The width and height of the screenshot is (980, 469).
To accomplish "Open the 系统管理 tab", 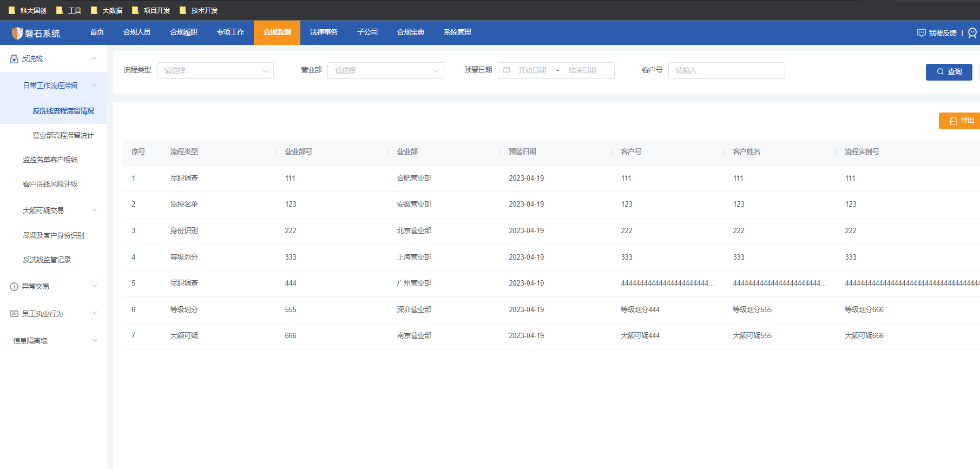I will (457, 32).
